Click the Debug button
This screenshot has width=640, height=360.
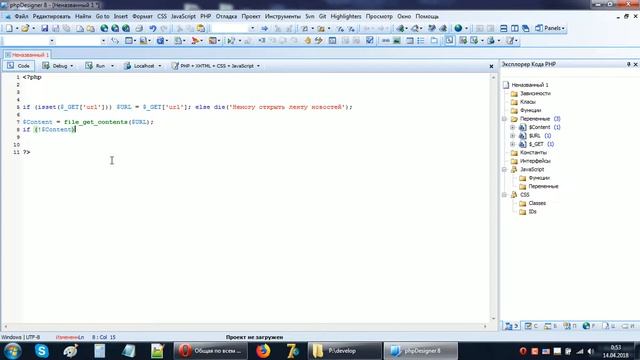(x=55, y=66)
